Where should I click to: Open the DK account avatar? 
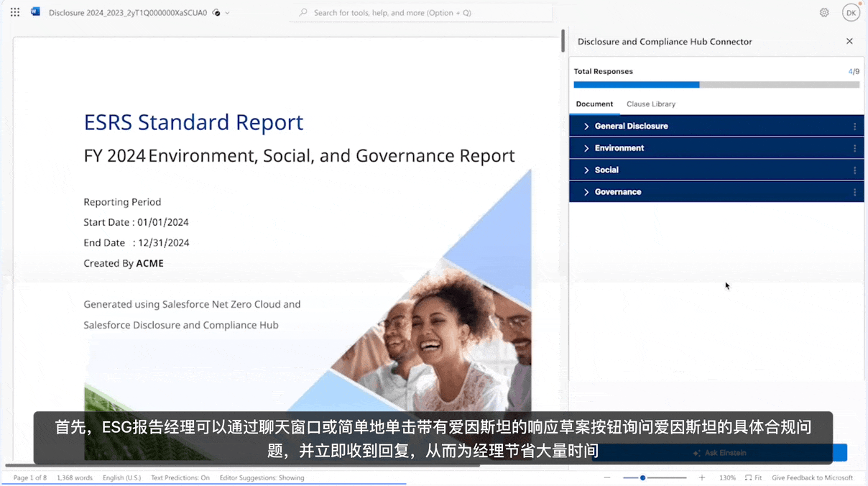point(851,12)
